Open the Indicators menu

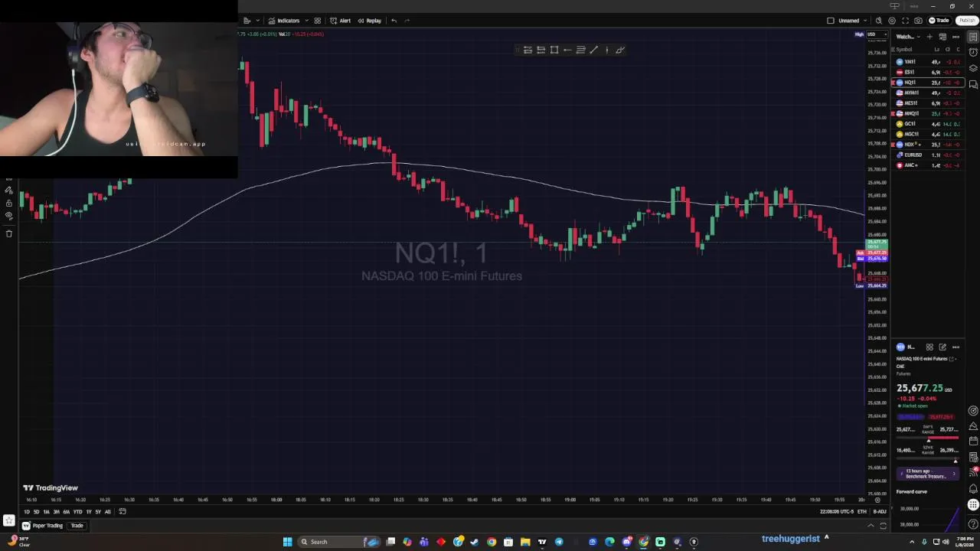(x=284, y=21)
